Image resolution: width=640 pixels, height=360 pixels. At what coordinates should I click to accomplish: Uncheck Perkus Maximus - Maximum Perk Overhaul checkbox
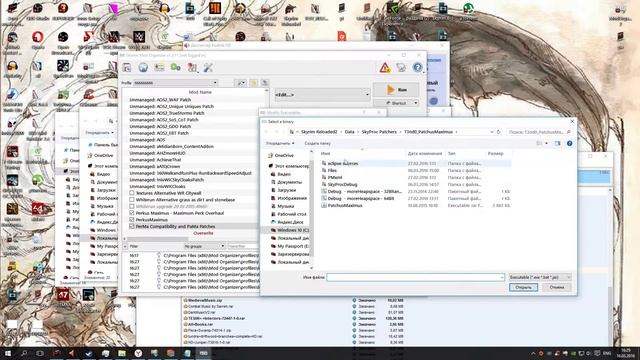(x=132, y=213)
